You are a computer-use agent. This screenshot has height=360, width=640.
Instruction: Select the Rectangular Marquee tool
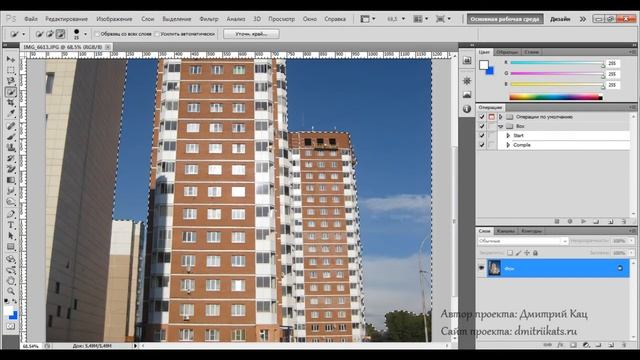[x=11, y=70]
